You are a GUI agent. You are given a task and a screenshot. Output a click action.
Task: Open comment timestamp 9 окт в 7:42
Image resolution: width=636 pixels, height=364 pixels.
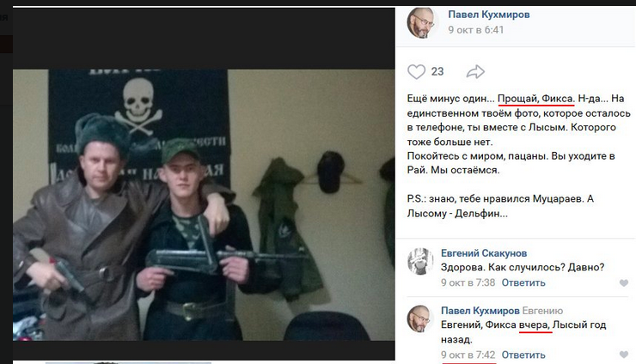[468, 355]
